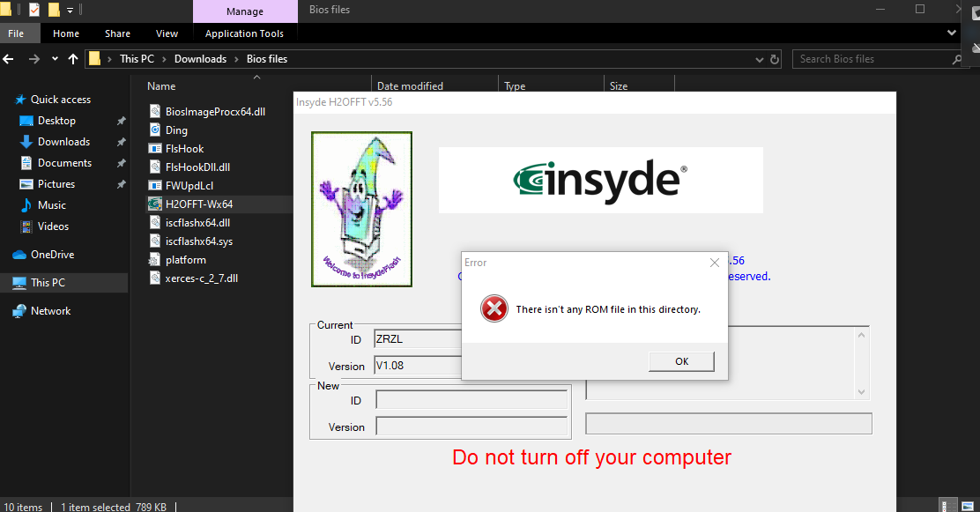This screenshot has width=980, height=512.
Task: Select OneDrive in the navigation pane
Action: point(53,255)
